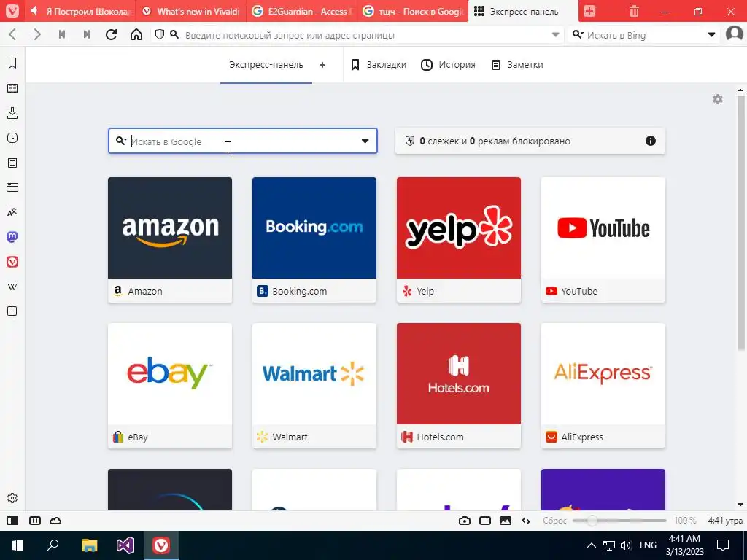Go back with the Back arrow

(13, 34)
